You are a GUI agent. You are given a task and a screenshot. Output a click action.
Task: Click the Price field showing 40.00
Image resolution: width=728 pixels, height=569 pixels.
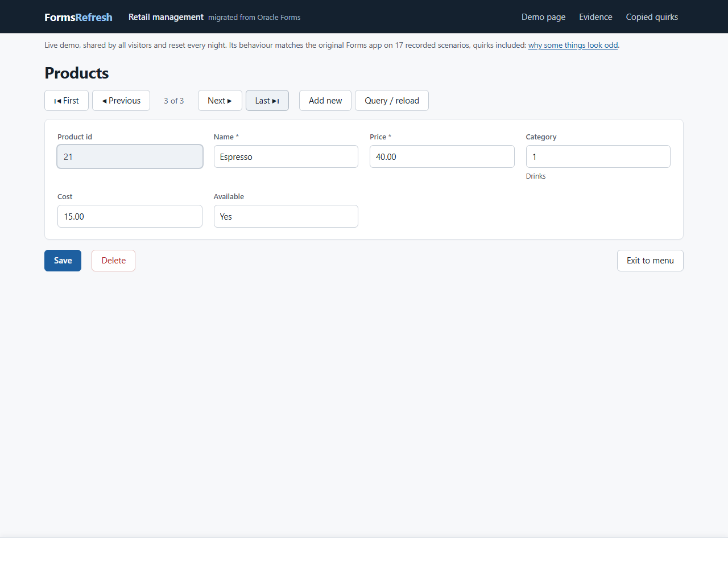pos(442,156)
